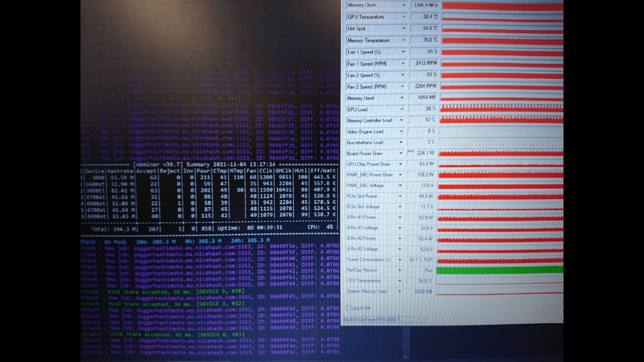Open the NVIDIA GeForce RTX 3080 Ti selector
The image size is (644, 362).
click(385, 319)
